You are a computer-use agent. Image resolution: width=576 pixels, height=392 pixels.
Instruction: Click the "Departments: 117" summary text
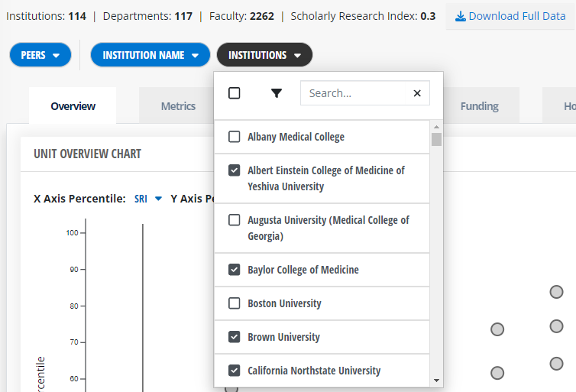(x=147, y=16)
